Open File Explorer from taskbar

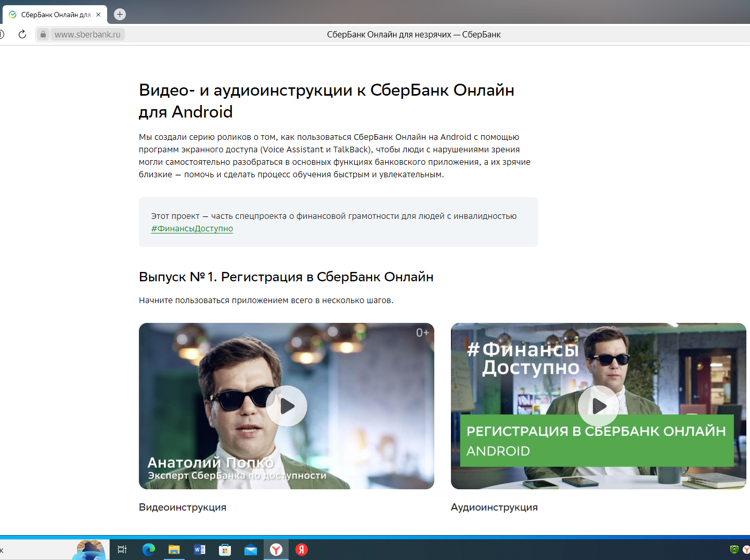coord(174,550)
